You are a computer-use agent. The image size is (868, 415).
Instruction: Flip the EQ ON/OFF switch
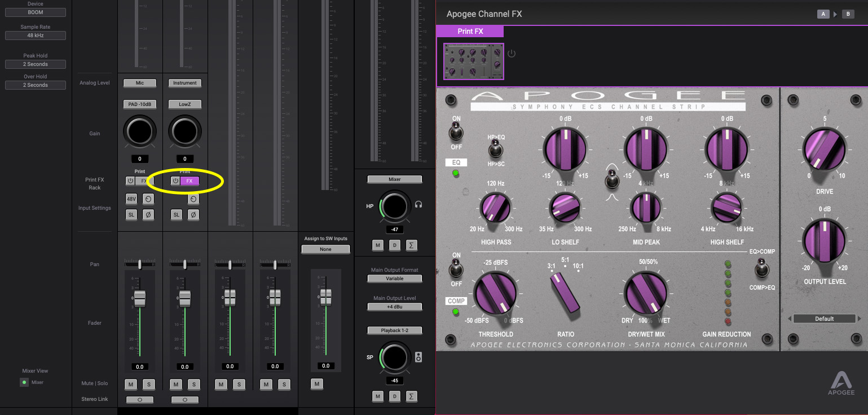456,133
